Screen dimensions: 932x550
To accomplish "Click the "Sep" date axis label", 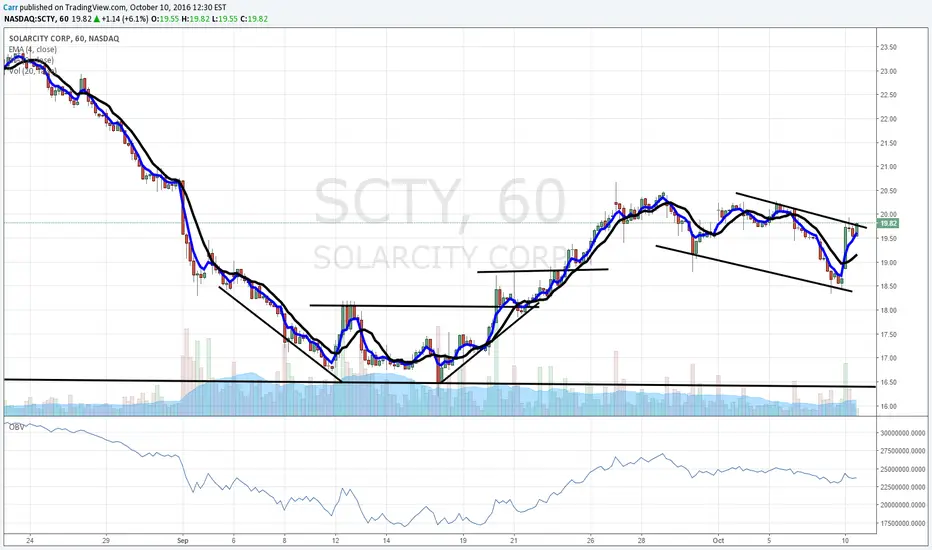I will coord(182,540).
